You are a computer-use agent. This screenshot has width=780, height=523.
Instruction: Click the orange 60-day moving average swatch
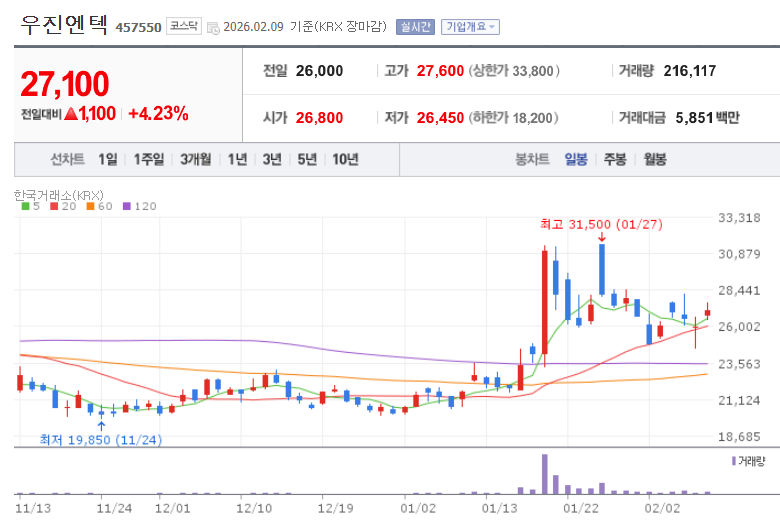(90, 206)
